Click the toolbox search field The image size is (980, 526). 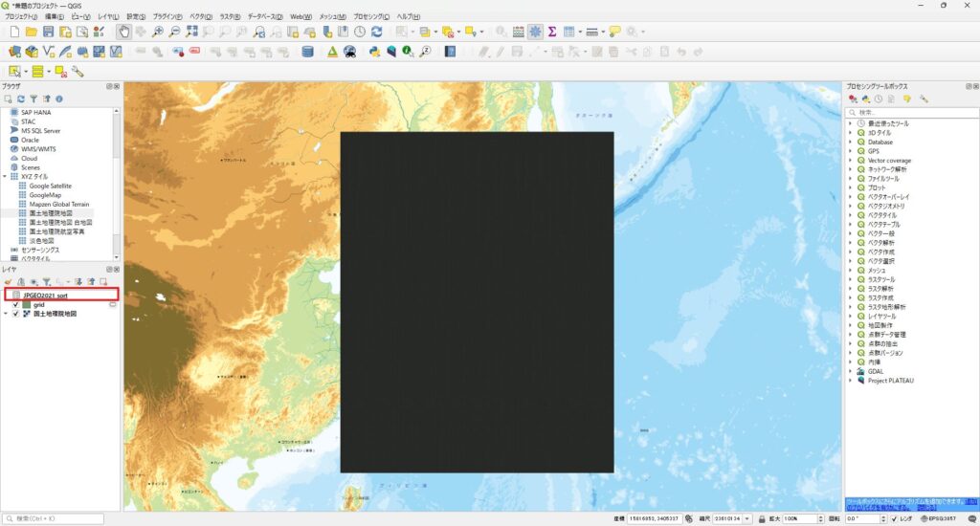point(912,113)
